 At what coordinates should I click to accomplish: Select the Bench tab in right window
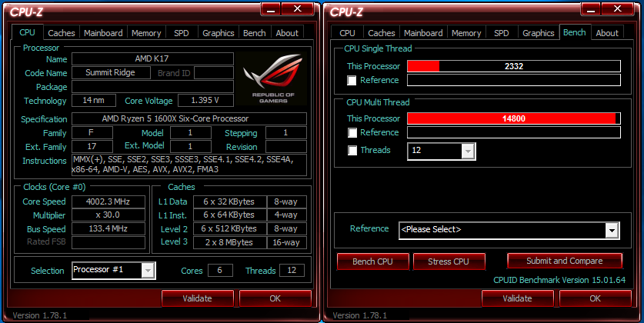pyautogui.click(x=575, y=32)
